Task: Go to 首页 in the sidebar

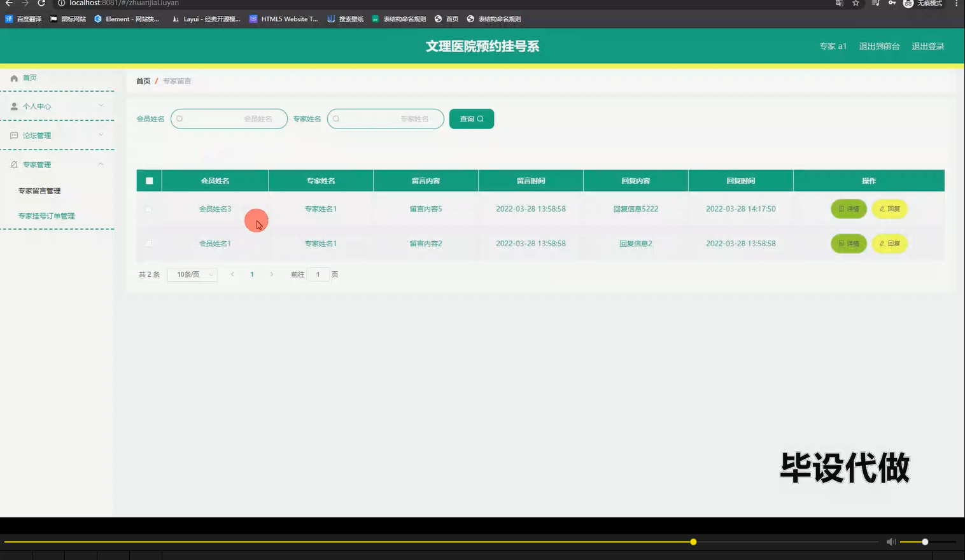Action: tap(30, 78)
